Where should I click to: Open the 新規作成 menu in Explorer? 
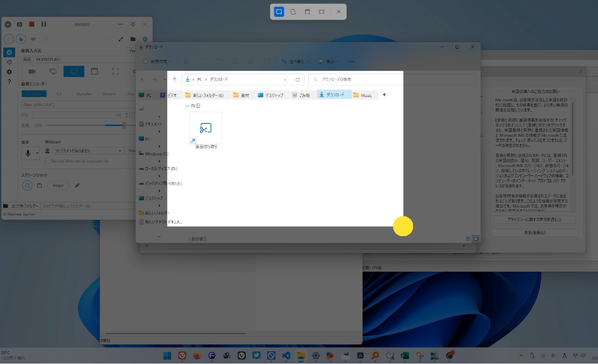[157, 61]
